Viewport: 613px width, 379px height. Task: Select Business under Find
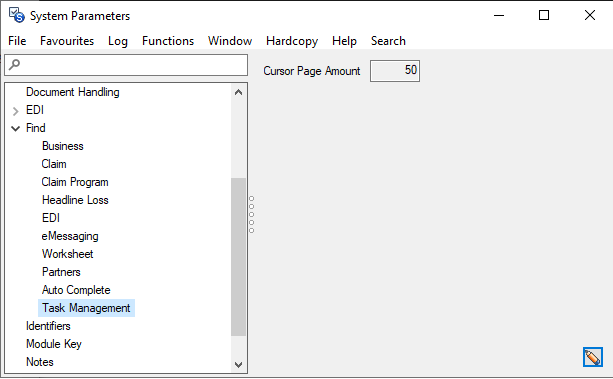pos(63,146)
